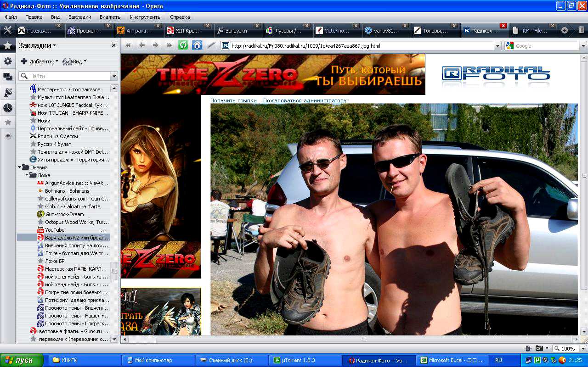Viewport: 588px width, 379px height.
Task: Toggle the panels wrench button at tab bar
Action: pos(8,30)
